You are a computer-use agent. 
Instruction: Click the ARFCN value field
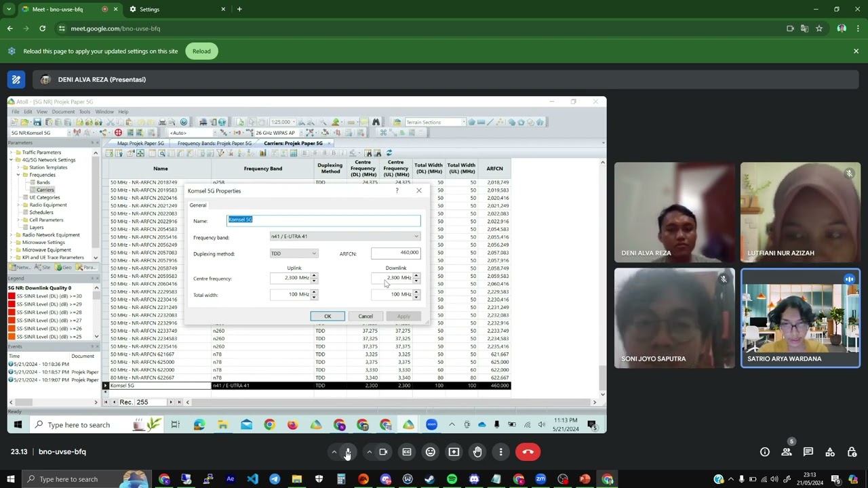coord(396,253)
